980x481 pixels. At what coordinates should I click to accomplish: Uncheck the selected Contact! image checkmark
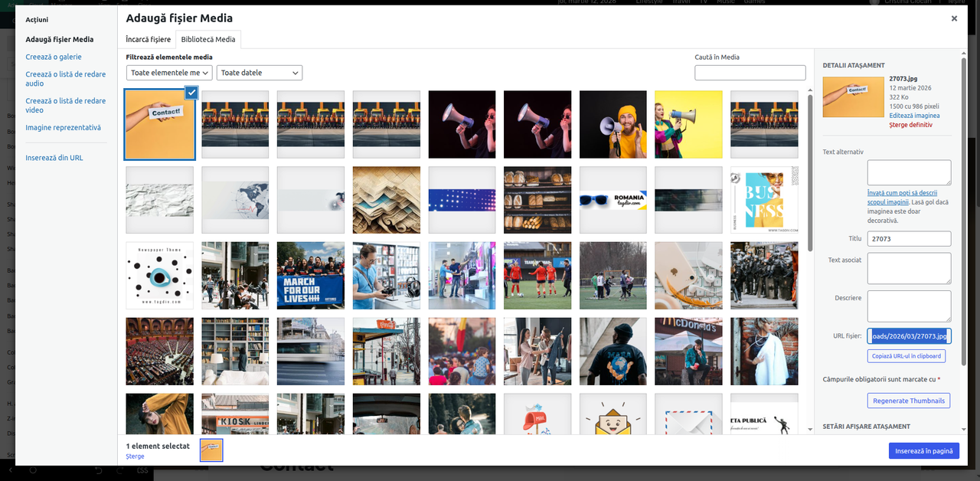[x=191, y=93]
